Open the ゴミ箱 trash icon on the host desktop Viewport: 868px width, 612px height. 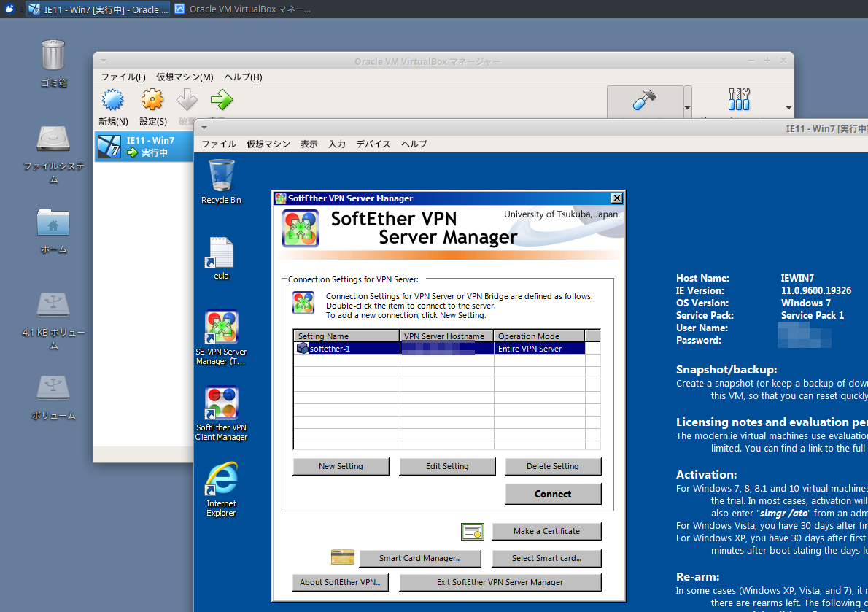53,55
